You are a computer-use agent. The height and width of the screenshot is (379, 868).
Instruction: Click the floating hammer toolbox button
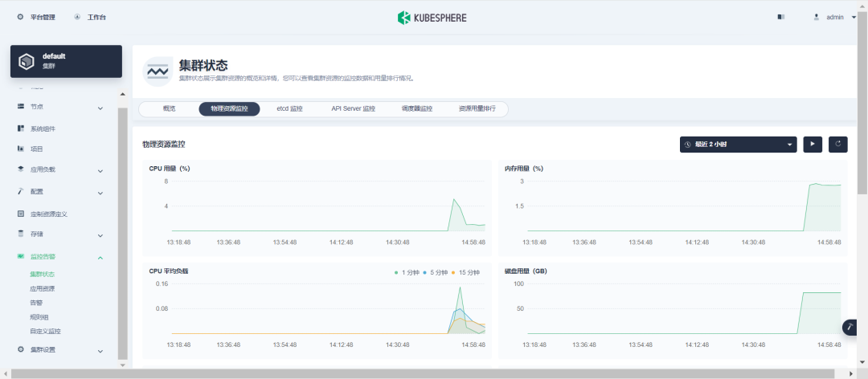pos(851,327)
